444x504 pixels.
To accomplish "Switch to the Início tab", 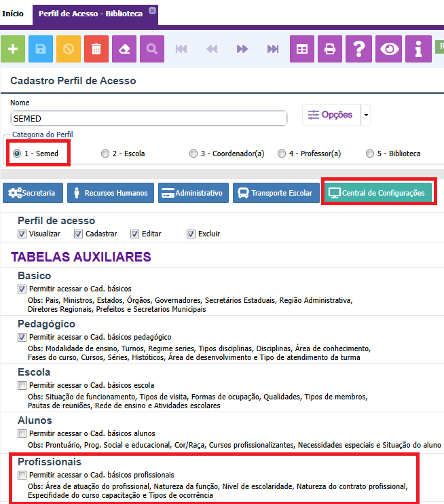I will coord(13,14).
